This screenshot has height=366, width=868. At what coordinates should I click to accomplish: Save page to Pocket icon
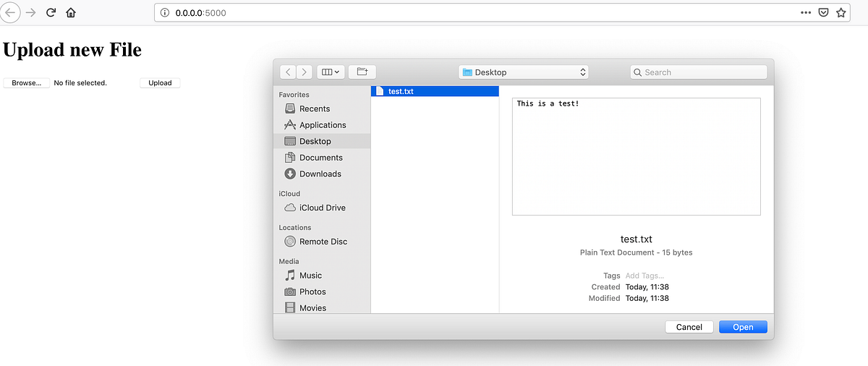tap(824, 12)
